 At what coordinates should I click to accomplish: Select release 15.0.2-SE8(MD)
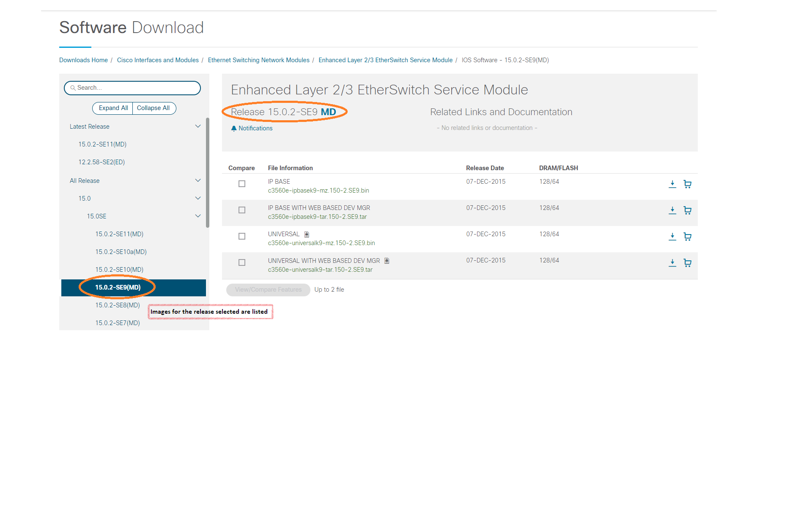pyautogui.click(x=118, y=305)
